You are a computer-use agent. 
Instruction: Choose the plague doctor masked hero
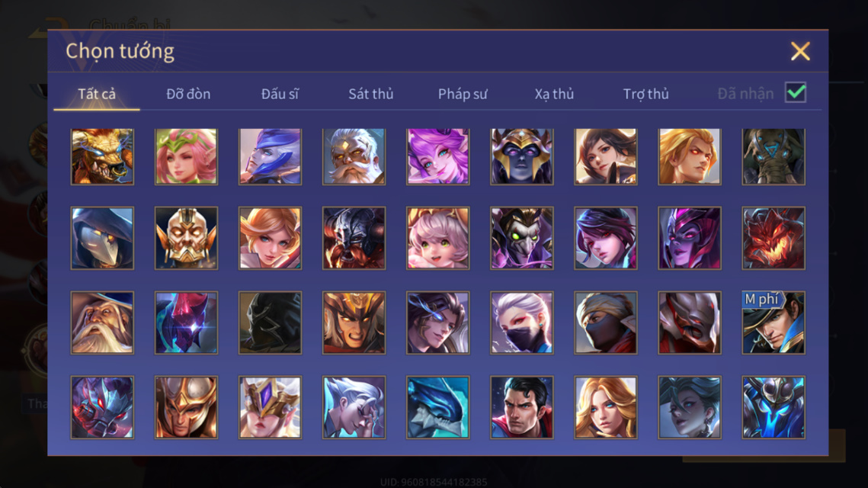pos(102,238)
